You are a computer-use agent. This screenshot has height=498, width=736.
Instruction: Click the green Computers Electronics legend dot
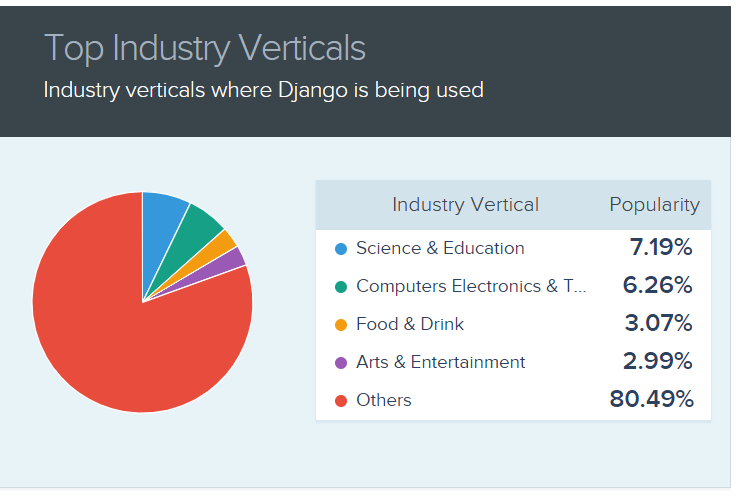(x=341, y=287)
